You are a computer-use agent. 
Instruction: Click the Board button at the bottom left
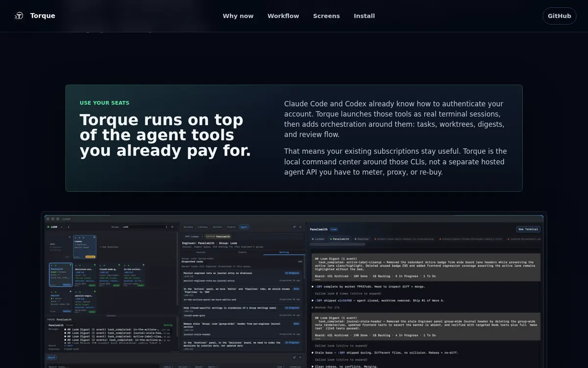click(52, 358)
